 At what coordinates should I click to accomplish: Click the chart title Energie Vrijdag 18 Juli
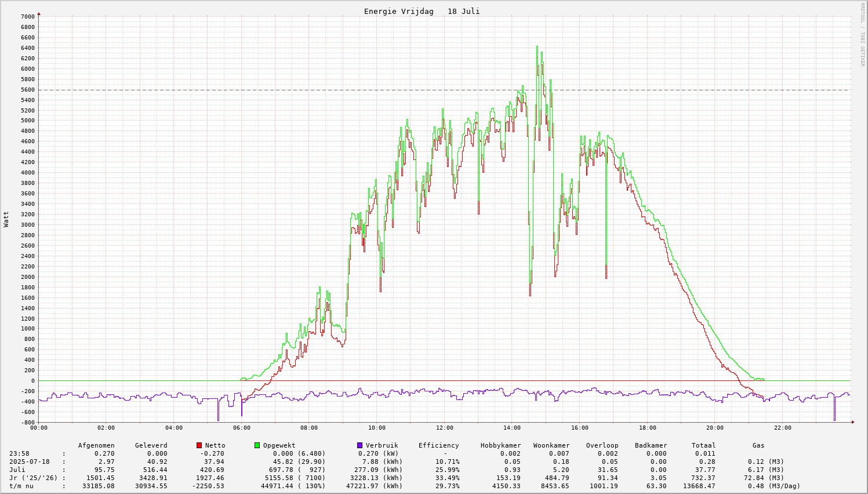422,12
